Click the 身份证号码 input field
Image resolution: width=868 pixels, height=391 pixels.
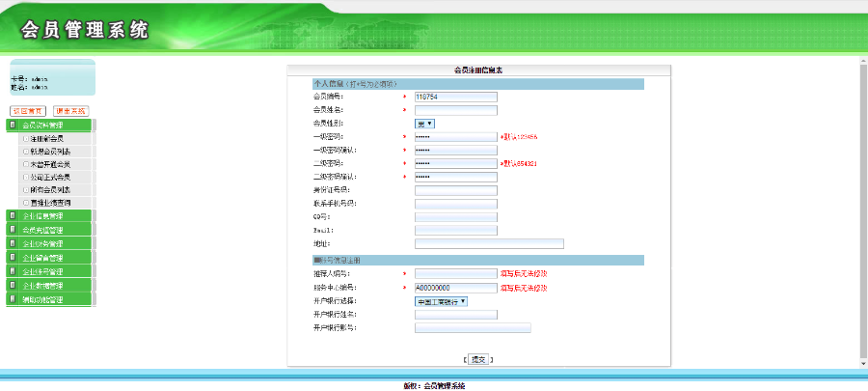[x=456, y=190]
